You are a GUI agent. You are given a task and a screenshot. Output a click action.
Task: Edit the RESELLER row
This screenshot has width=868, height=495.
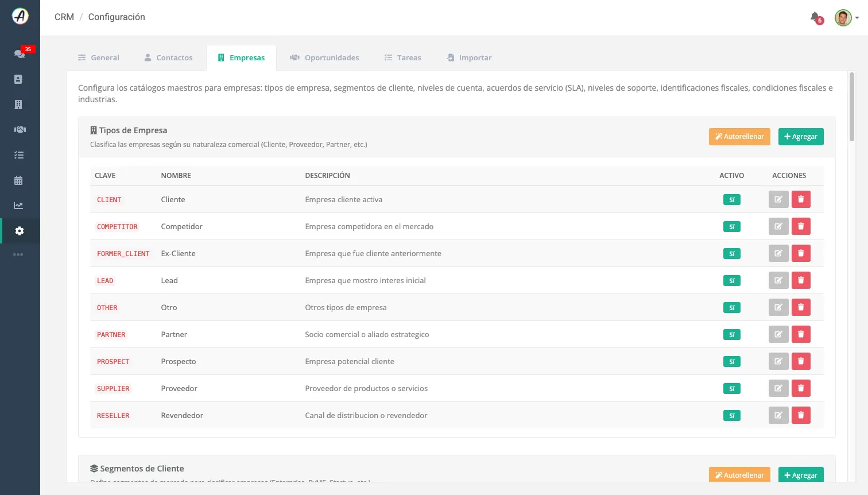pos(778,415)
